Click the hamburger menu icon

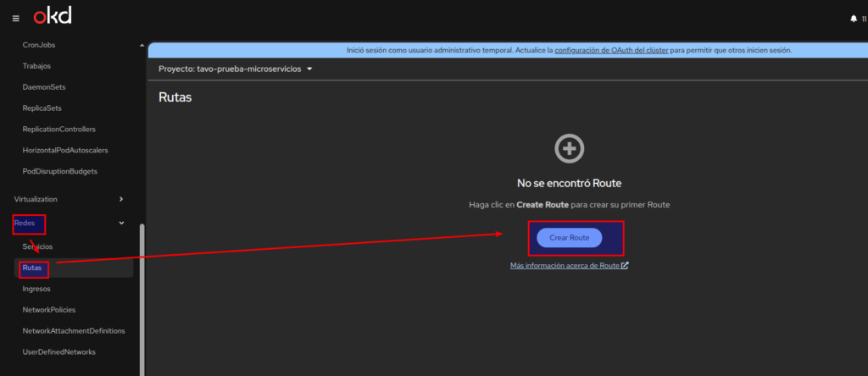(x=15, y=18)
